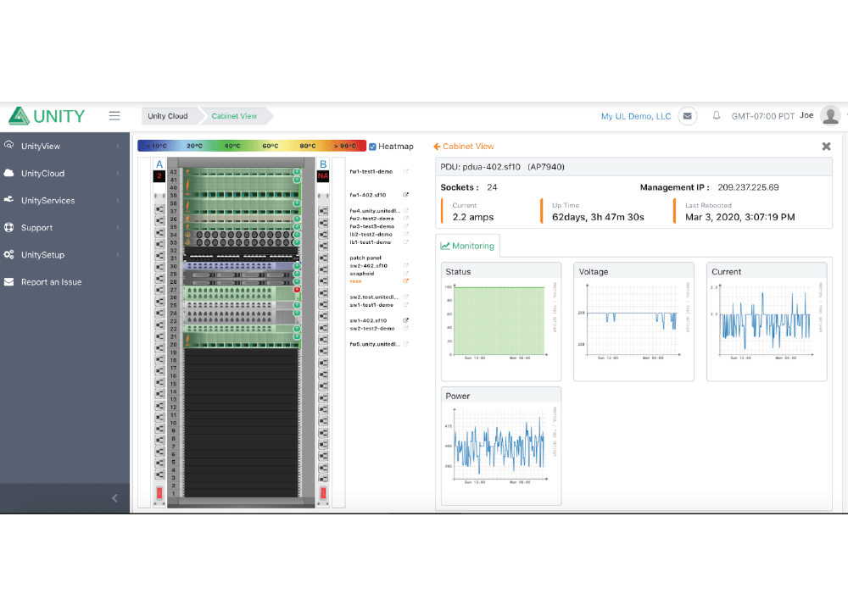Viewport: 848px width, 616px height.
Task: Click green status icon on rack unit 30
Action: click(296, 266)
